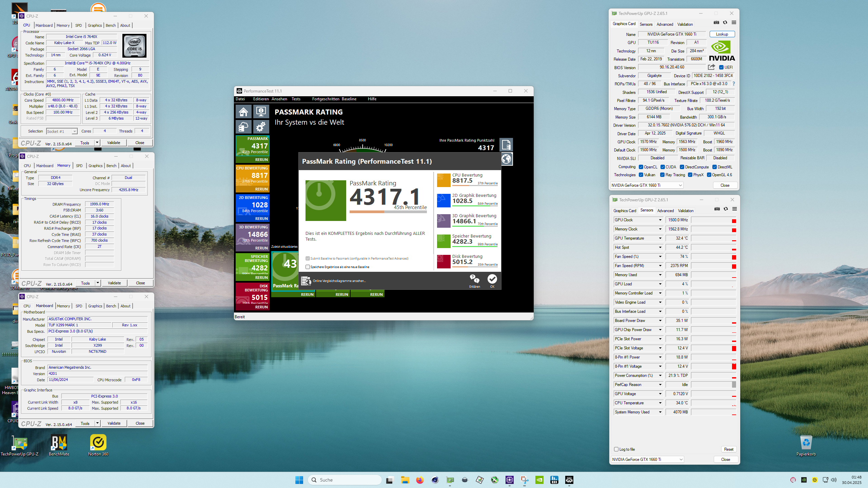
Task: Toggle the DirectCompute checkbox
Action: (682, 167)
